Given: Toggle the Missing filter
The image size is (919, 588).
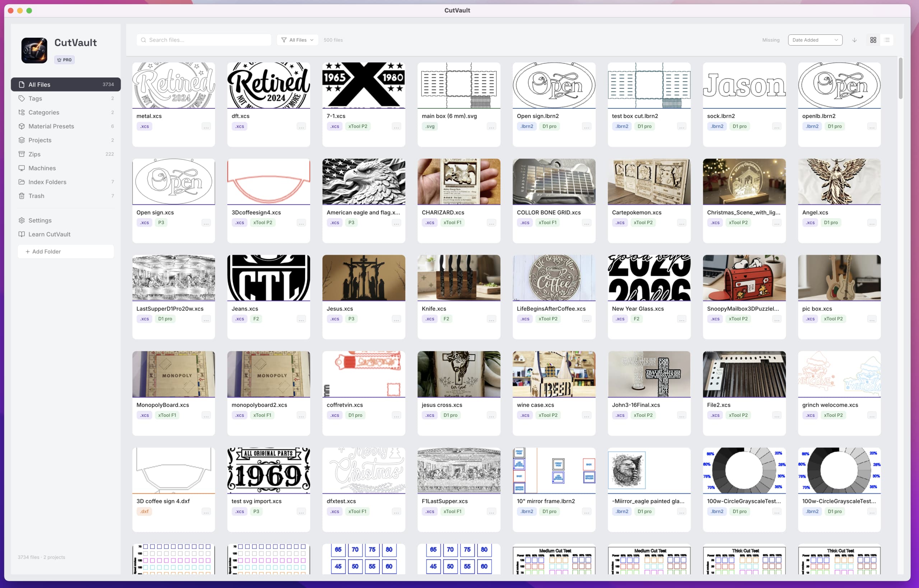Looking at the screenshot, I should pyautogui.click(x=771, y=40).
